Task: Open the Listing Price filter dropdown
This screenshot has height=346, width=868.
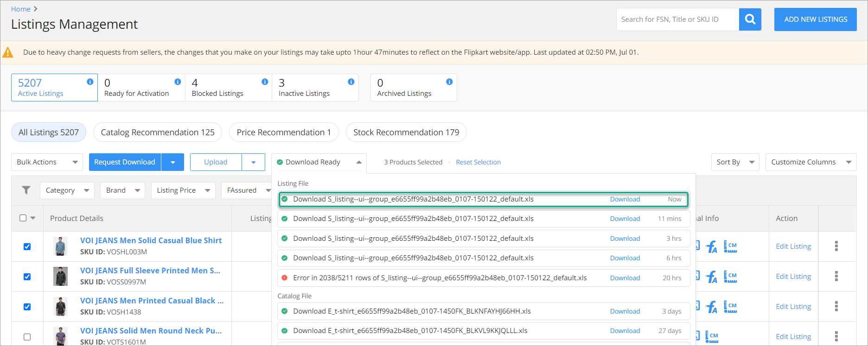Action: pos(183,190)
